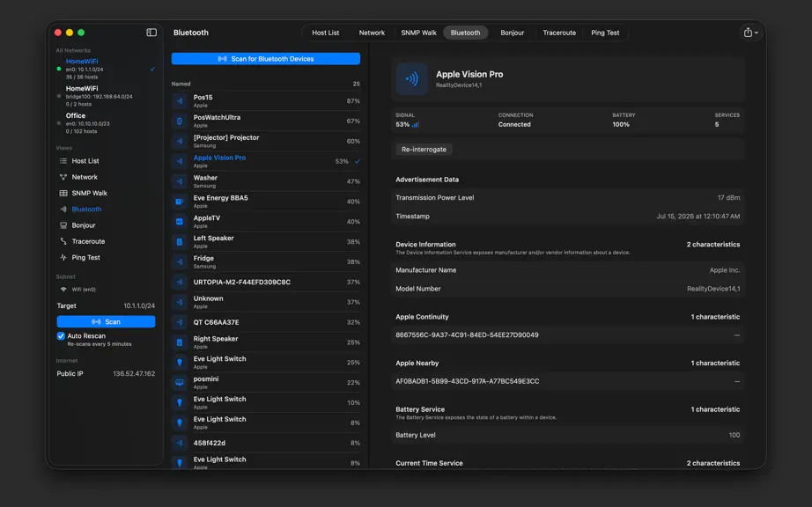Click the QT C66AA37E device icon
Screen dimensions: 812x507
180,322
